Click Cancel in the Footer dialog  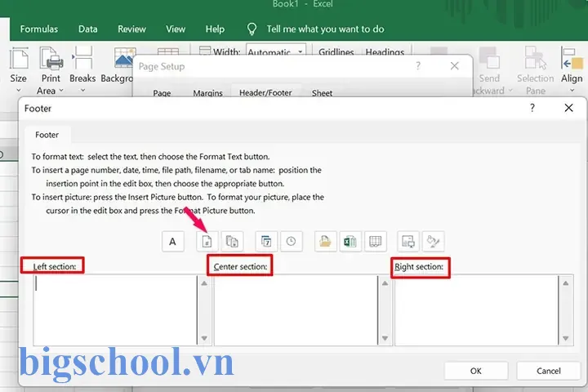[x=549, y=371]
